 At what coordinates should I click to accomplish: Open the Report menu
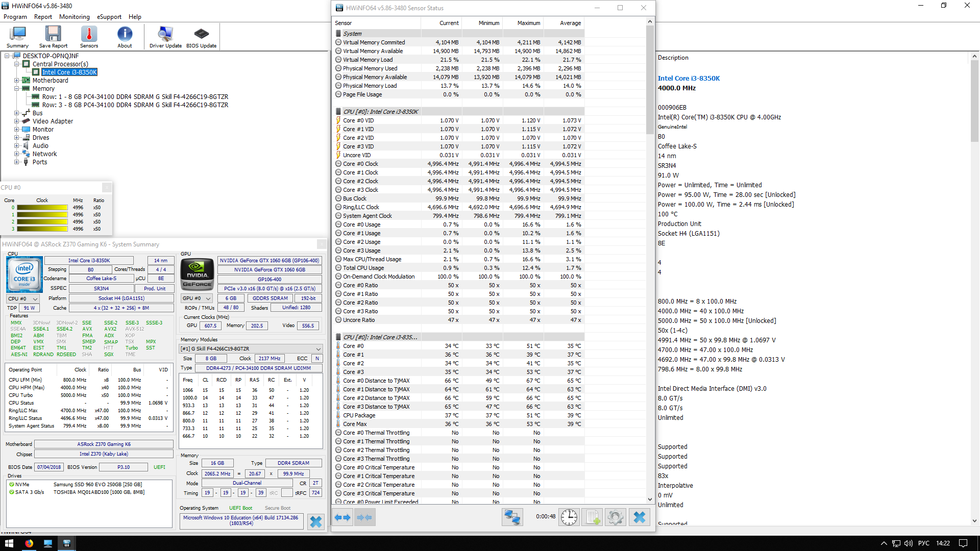pyautogui.click(x=43, y=17)
